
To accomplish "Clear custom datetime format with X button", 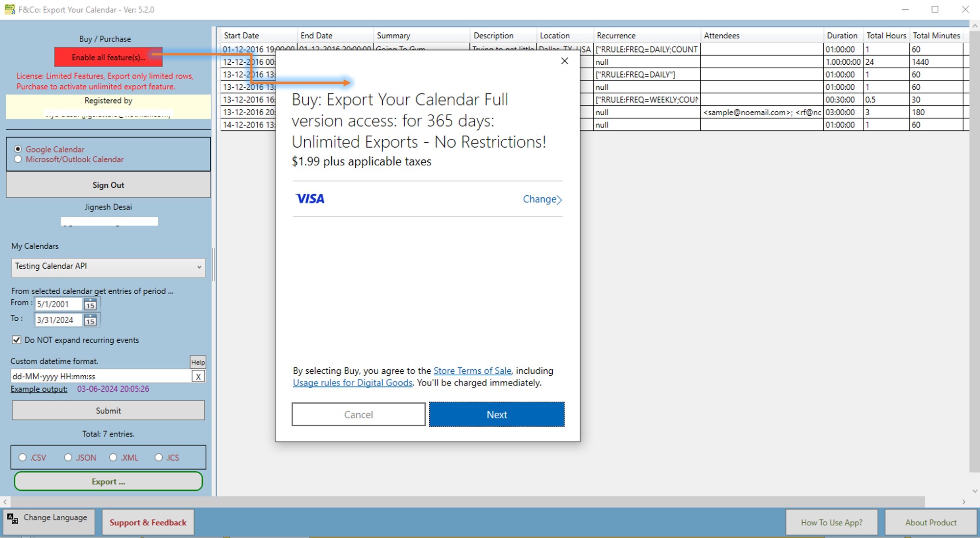I will (198, 377).
